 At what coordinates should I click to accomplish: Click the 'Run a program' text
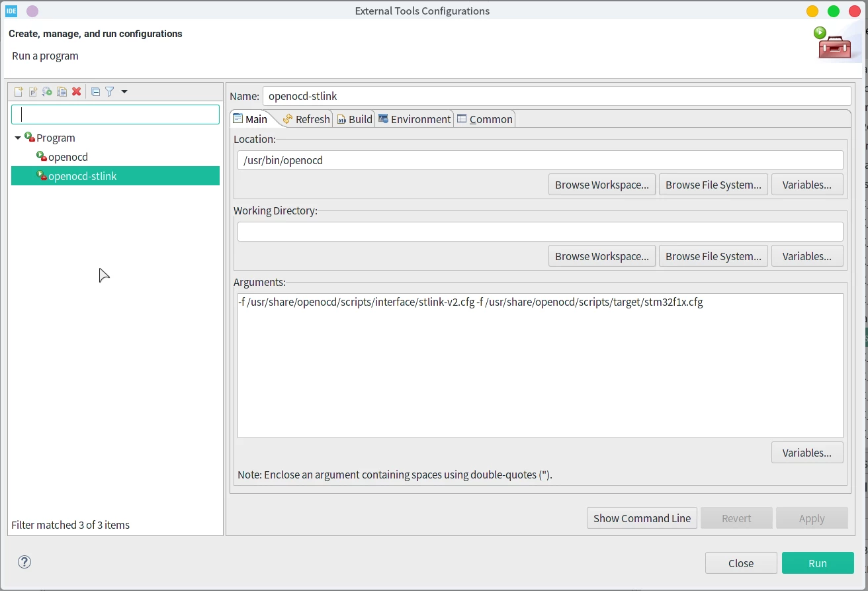point(45,56)
